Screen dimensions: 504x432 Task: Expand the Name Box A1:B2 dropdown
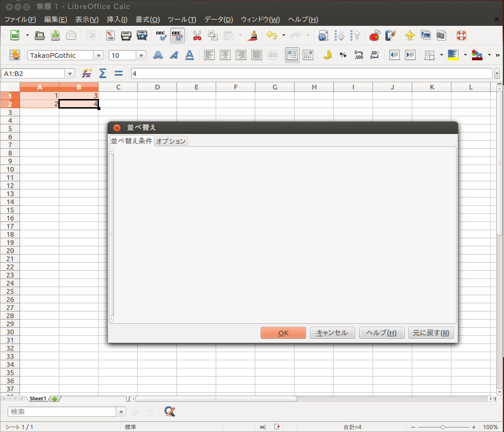click(71, 74)
